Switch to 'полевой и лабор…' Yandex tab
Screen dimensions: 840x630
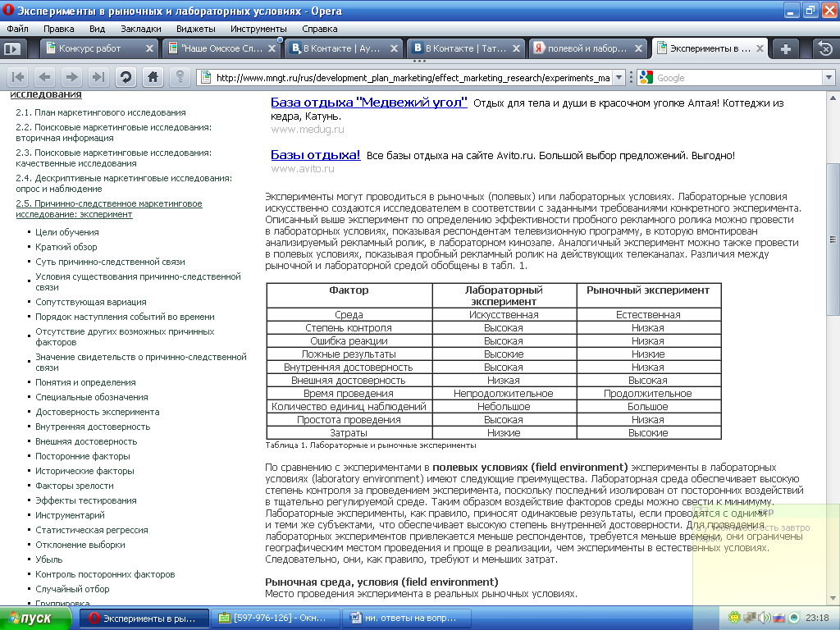click(588, 48)
